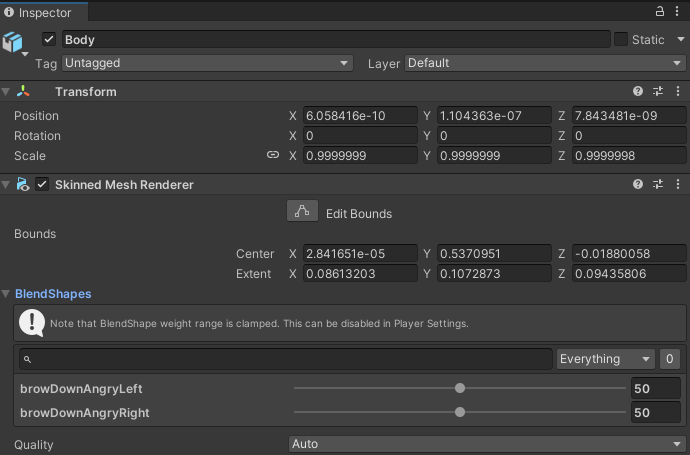Click the BlendShapes search field
Viewport: 690px width, 455px height.
(x=286, y=359)
